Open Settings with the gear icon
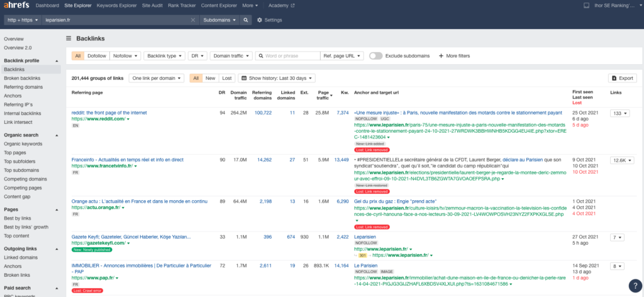This screenshot has height=297, width=644. (x=269, y=20)
